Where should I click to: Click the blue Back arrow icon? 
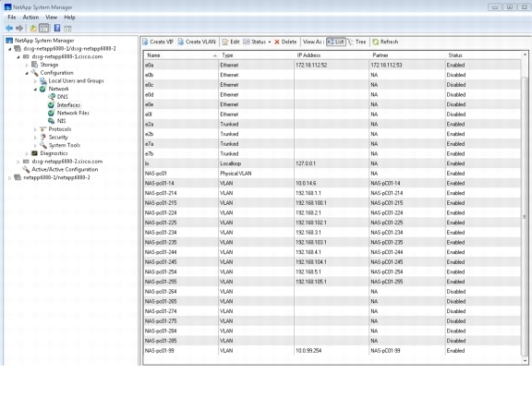[9, 28]
